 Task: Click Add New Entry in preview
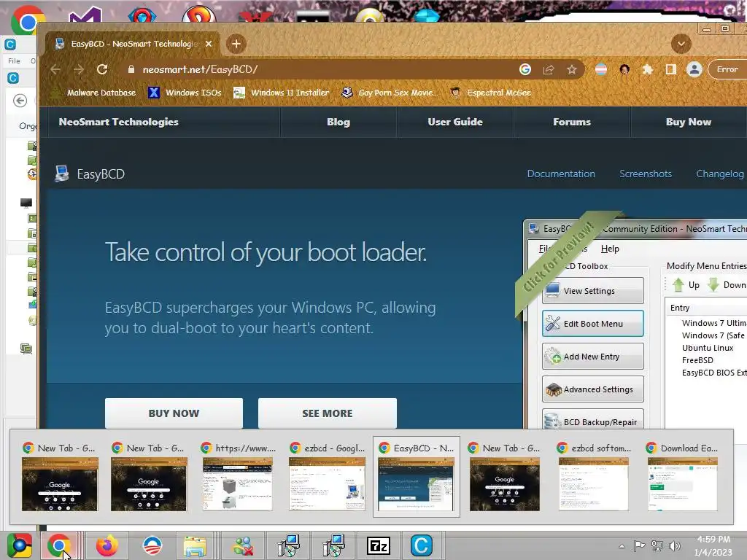click(x=592, y=356)
